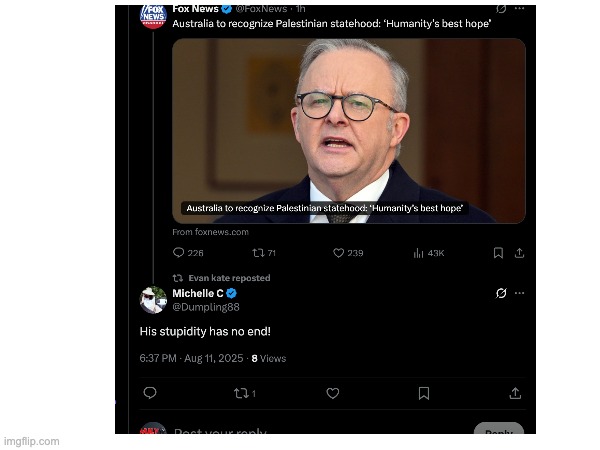
Task: Click the Post your reply field
Action: (220, 432)
